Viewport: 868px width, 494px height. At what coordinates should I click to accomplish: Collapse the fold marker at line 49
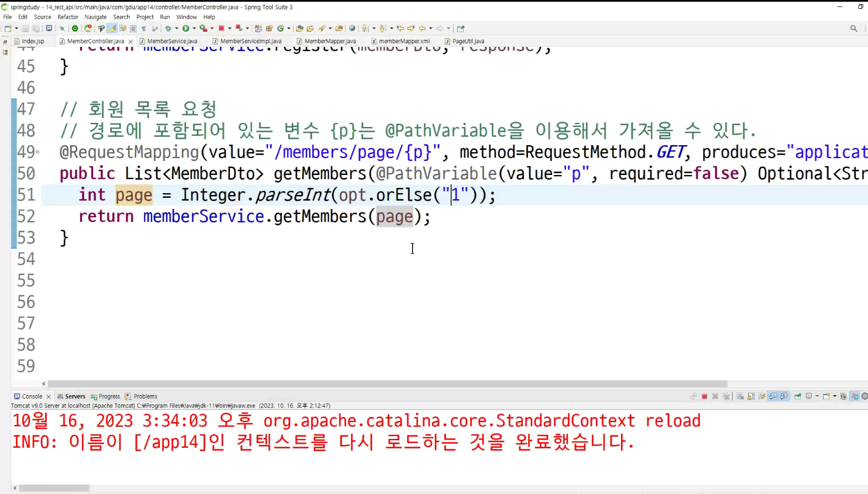coord(37,152)
